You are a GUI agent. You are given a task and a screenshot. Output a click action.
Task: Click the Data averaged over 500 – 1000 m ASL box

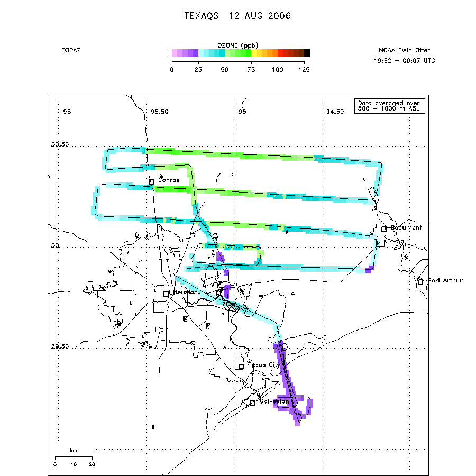tap(389, 106)
